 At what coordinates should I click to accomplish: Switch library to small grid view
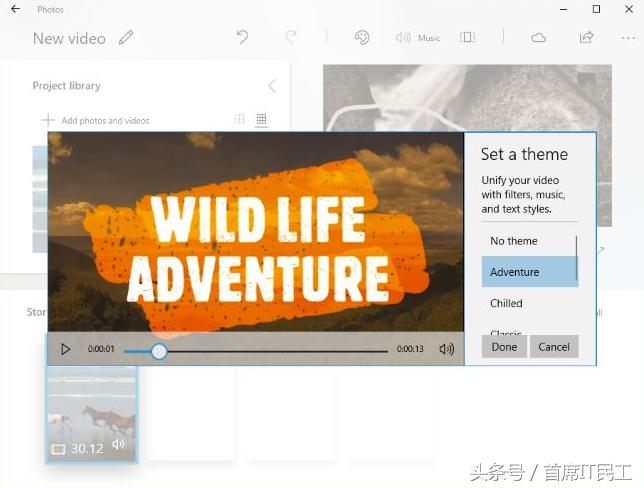tap(261, 119)
